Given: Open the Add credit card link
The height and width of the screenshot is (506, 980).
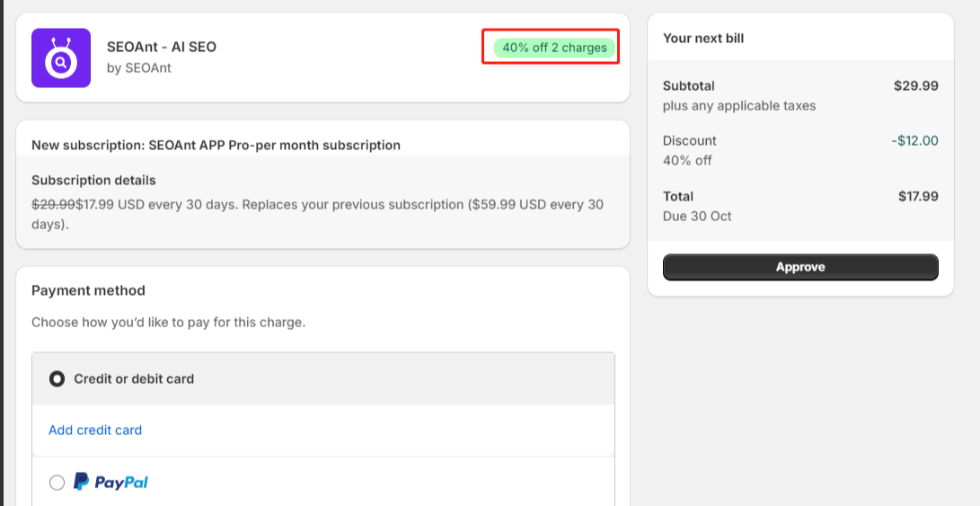Looking at the screenshot, I should point(95,430).
